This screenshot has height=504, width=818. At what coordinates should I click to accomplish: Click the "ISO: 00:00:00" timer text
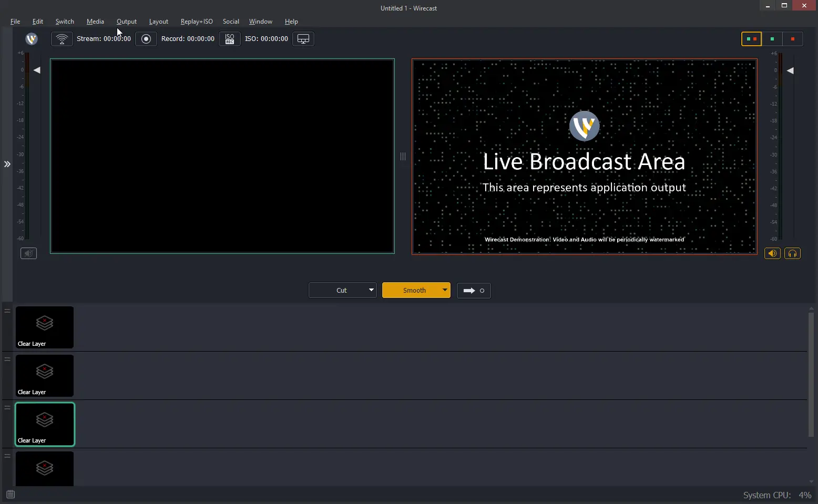pyautogui.click(x=267, y=39)
